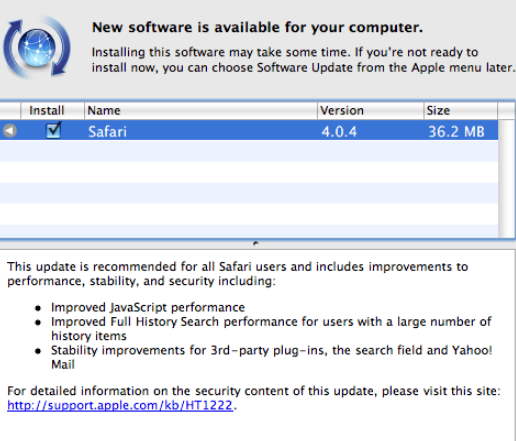Sort updates by the Name column header
516x441 pixels.
coord(201,110)
